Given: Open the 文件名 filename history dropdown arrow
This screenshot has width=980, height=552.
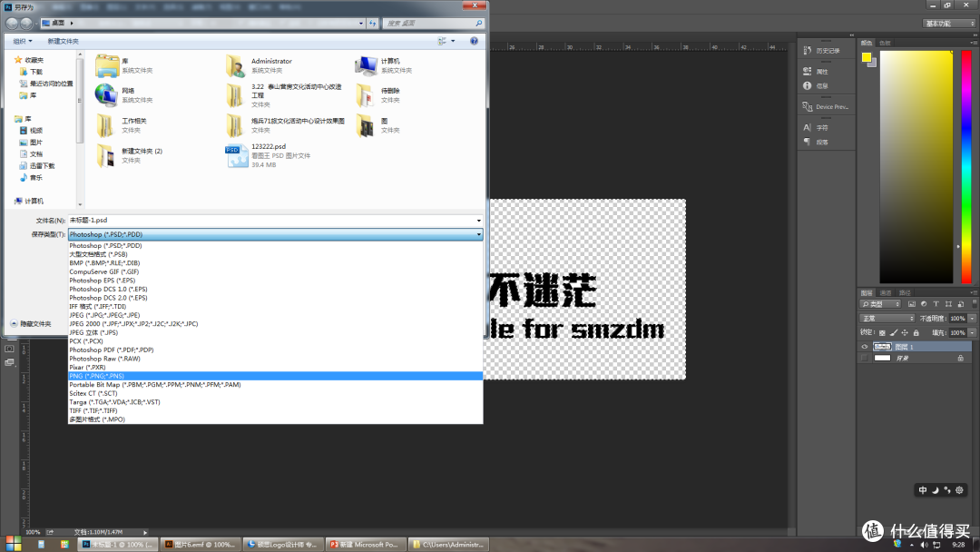Looking at the screenshot, I should tap(479, 221).
